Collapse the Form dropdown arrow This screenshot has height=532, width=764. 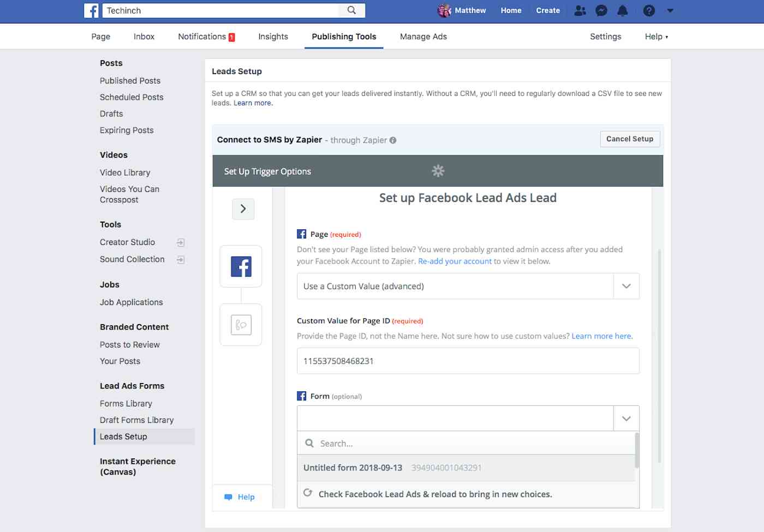626,419
